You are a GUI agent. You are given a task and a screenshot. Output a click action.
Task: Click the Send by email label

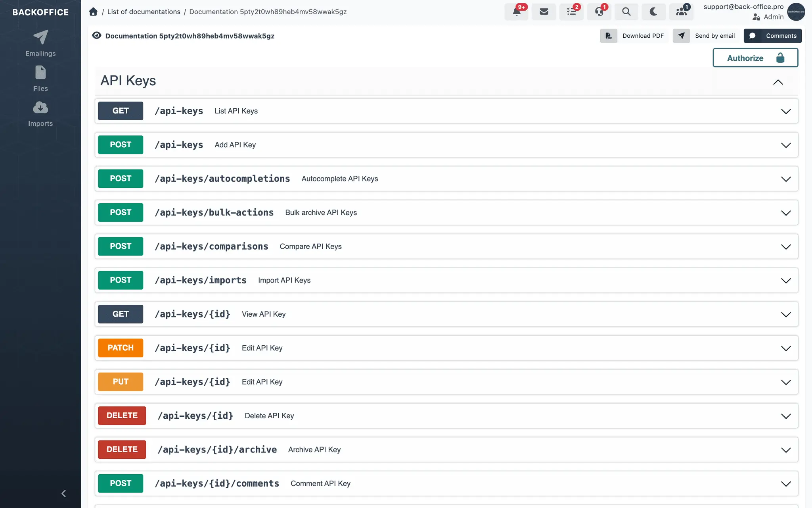(714, 36)
